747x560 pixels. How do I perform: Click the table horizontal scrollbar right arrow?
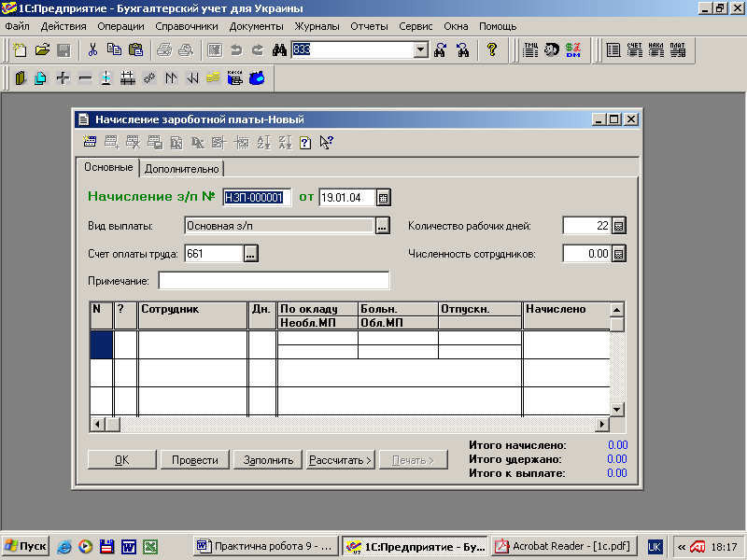(602, 424)
